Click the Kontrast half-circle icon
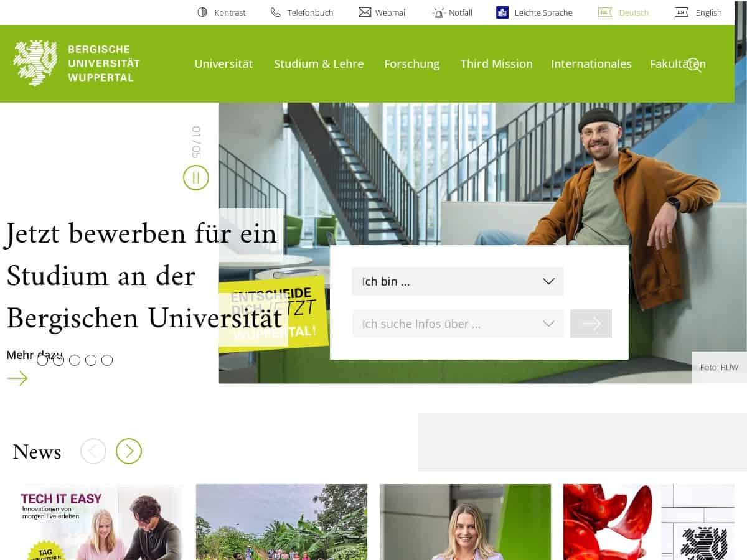This screenshot has width=747, height=560. [x=202, y=12]
